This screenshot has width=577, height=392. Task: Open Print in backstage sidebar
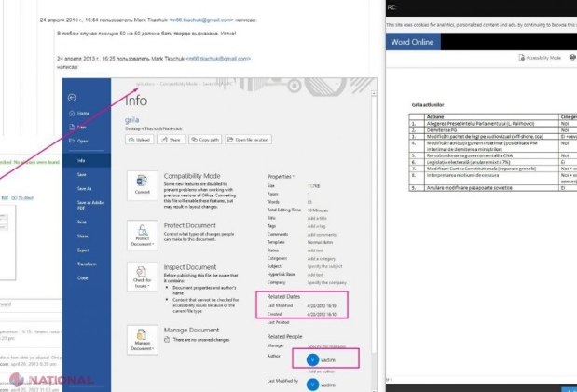[x=82, y=223]
